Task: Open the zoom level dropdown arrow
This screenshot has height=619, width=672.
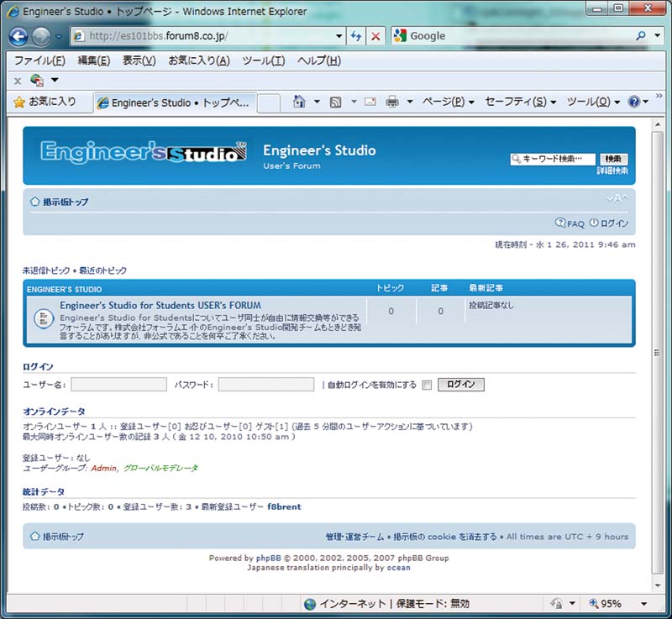Action: [643, 604]
